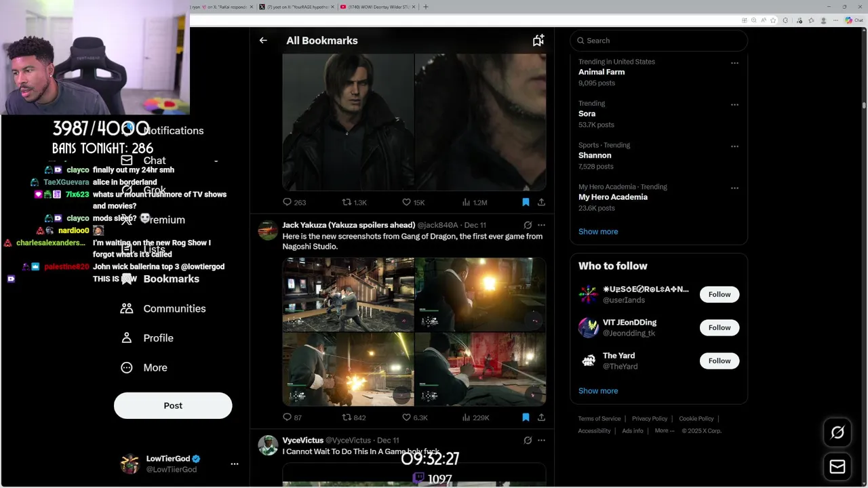Open VyceVictus profile avatar
Image resolution: width=868 pixels, height=488 pixels.
click(268, 446)
